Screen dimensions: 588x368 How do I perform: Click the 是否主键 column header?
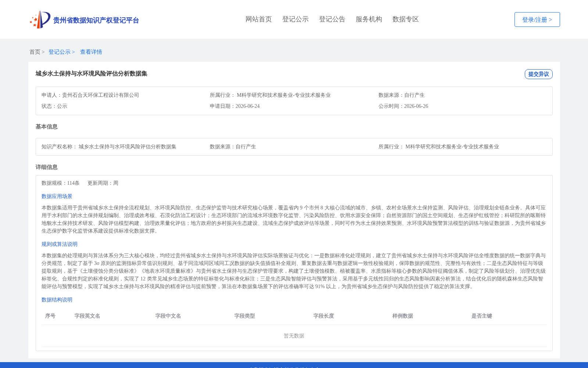[x=482, y=316]
